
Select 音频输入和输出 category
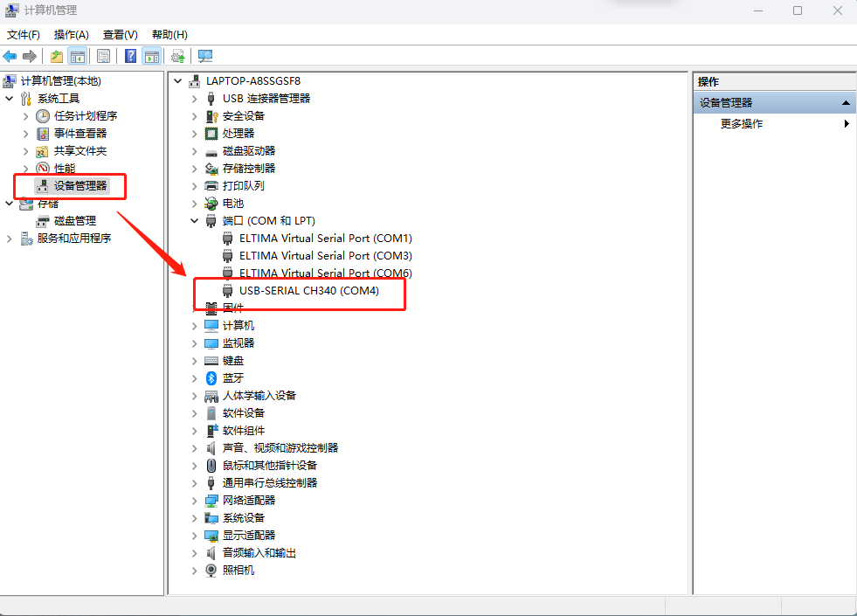(x=259, y=553)
